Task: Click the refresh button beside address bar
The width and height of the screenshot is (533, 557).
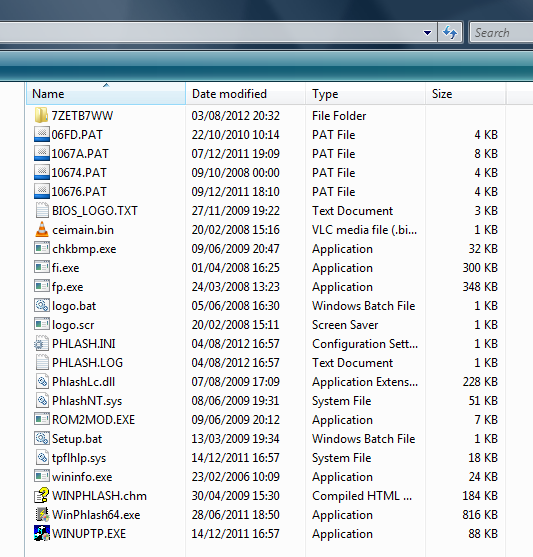Action: pos(450,33)
